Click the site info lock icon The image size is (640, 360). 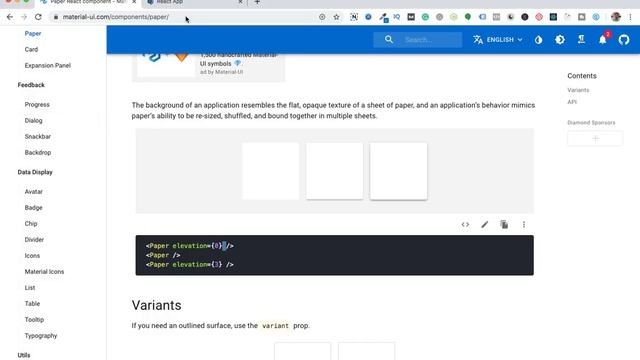pos(56,17)
